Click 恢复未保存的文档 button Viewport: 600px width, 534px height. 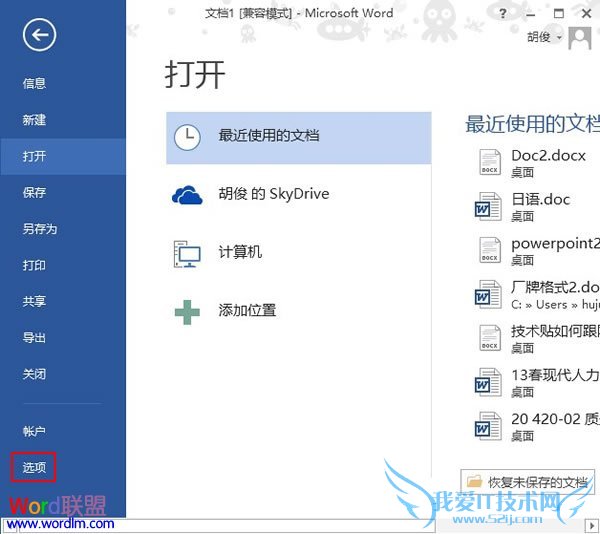coord(528,482)
